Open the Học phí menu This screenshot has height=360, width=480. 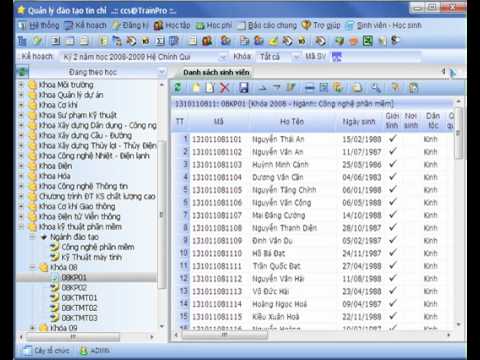click(x=214, y=25)
